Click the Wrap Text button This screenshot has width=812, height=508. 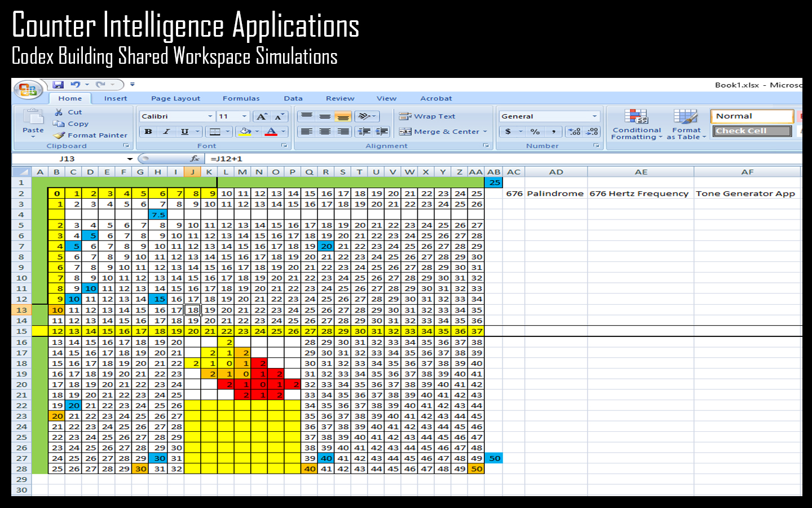[x=427, y=116]
